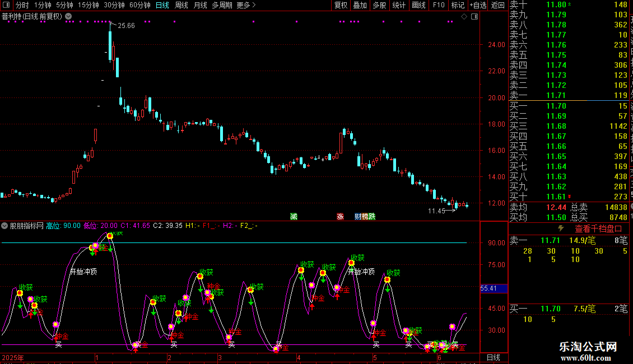
Task: Click the 卖一 14.9/笔 detail row
Action: pyautogui.click(x=569, y=240)
